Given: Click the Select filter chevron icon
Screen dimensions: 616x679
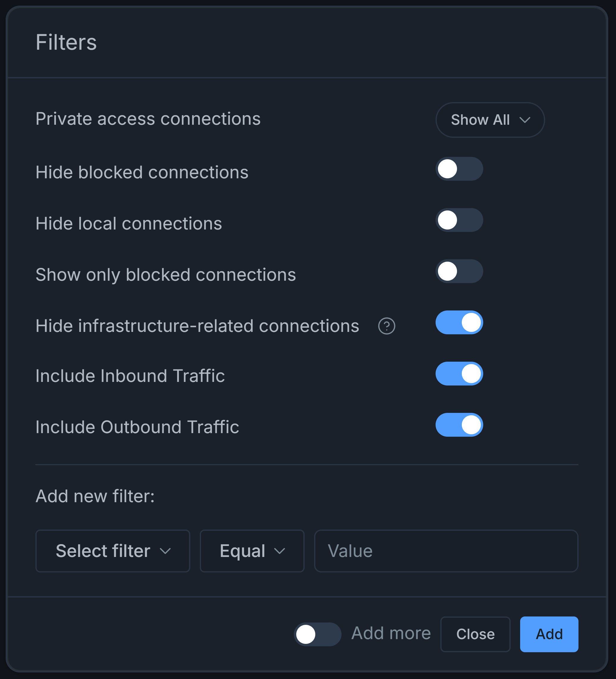Looking at the screenshot, I should 165,551.
